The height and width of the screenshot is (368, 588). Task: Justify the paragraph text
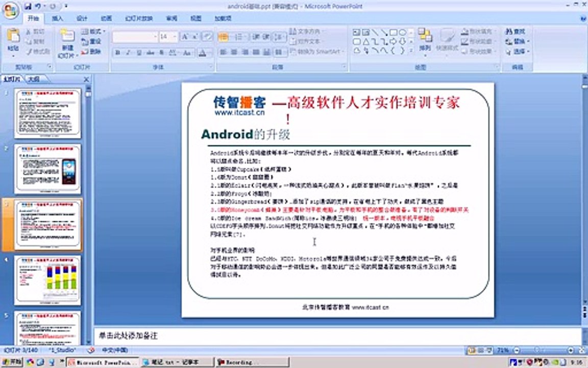point(256,52)
